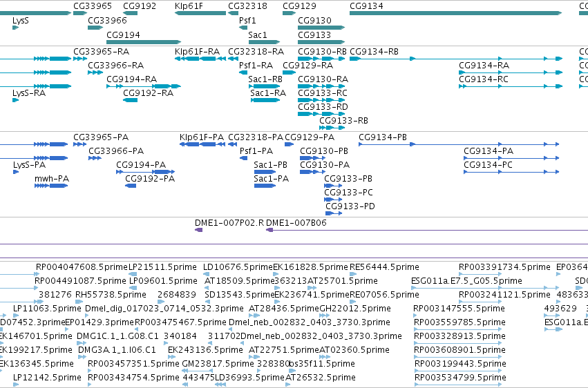Click the Klp61F gene feature

tap(200, 13)
